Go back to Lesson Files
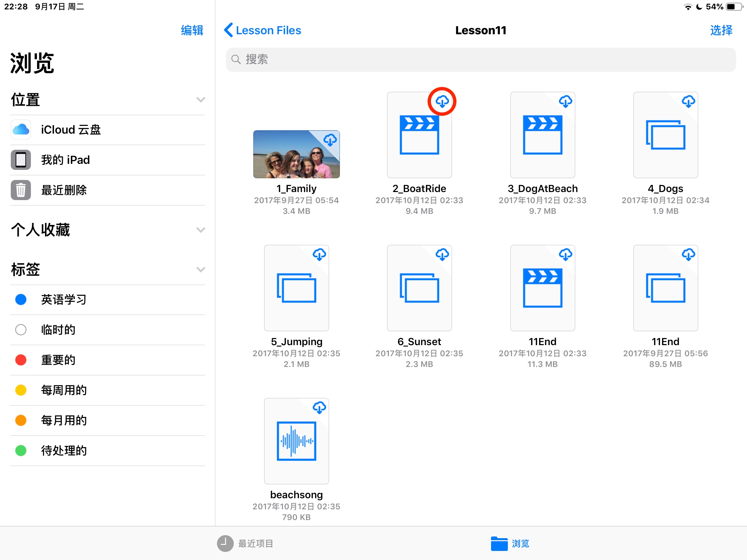The height and width of the screenshot is (560, 747). [x=263, y=30]
